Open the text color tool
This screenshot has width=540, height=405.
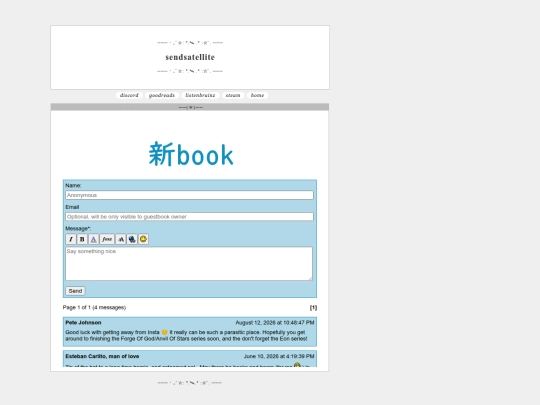[93, 239]
